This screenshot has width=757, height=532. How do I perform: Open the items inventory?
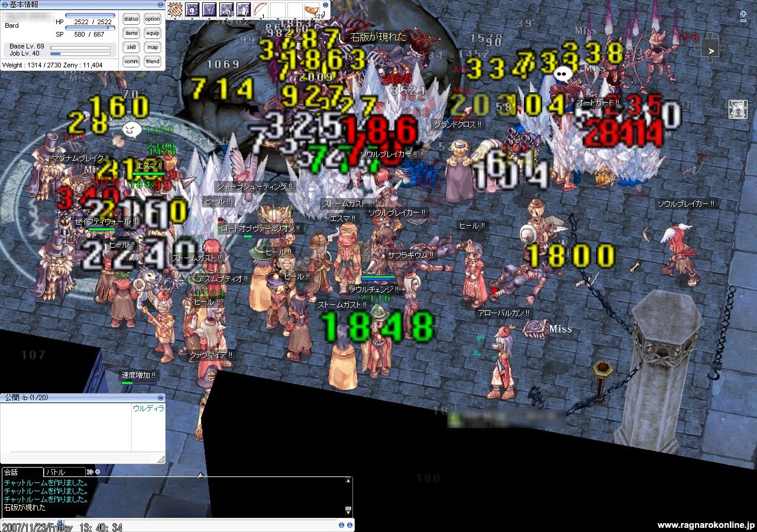(x=131, y=33)
